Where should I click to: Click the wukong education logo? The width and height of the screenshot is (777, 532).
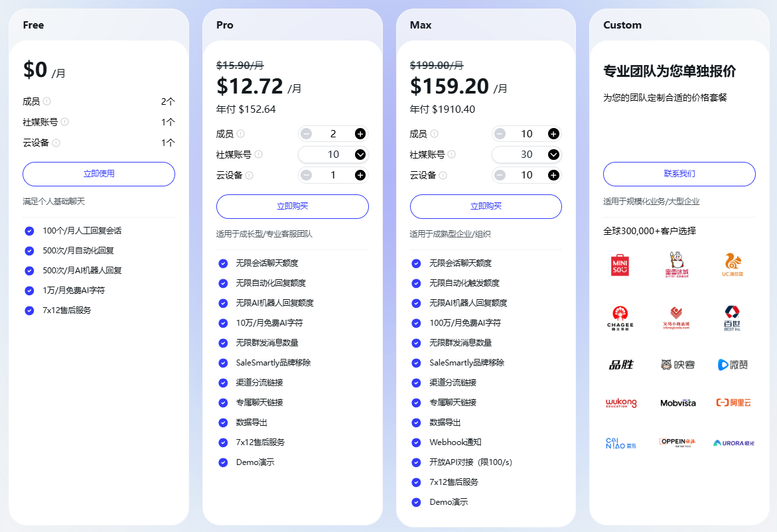tap(620, 403)
